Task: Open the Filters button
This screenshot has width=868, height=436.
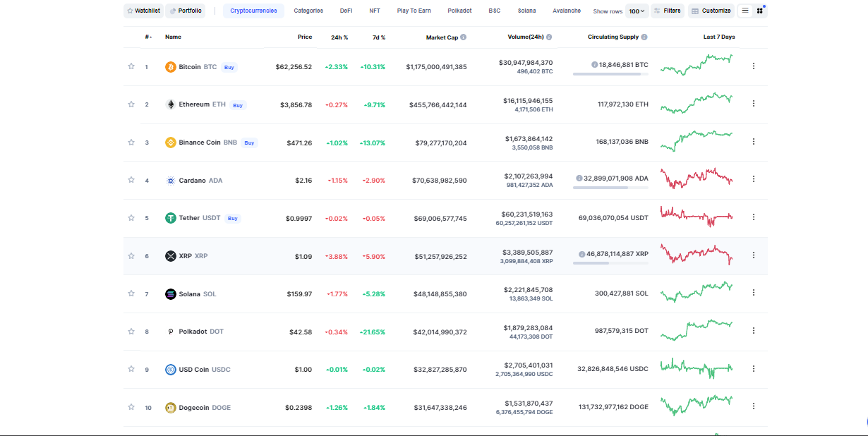Action: (668, 11)
